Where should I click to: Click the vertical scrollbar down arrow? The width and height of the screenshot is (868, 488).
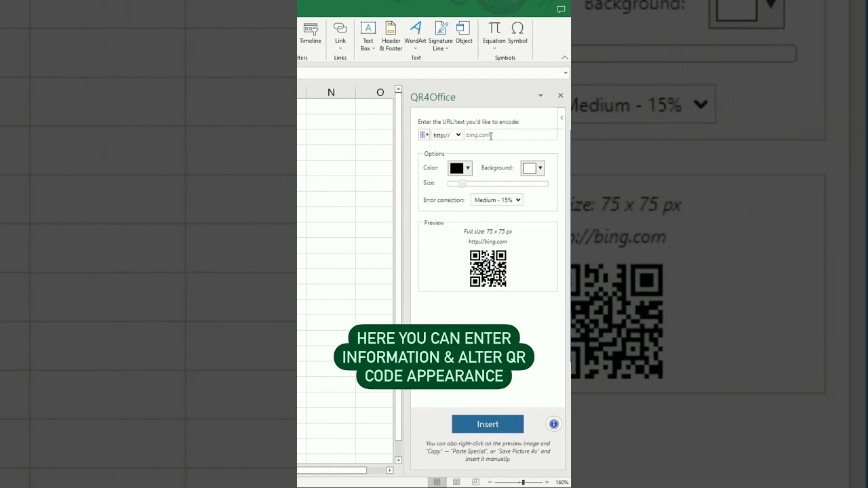(x=399, y=460)
